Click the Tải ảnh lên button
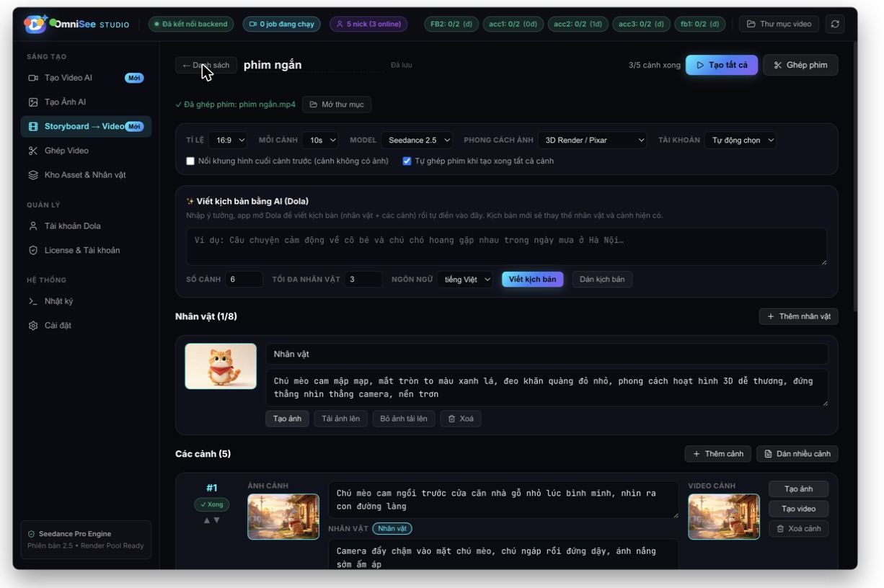The height and width of the screenshot is (588, 884). pos(341,419)
